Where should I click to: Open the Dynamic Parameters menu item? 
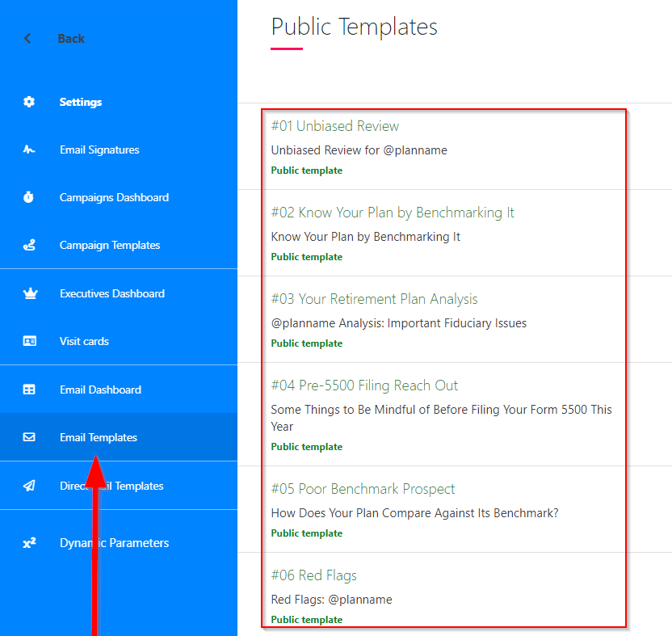(x=114, y=543)
